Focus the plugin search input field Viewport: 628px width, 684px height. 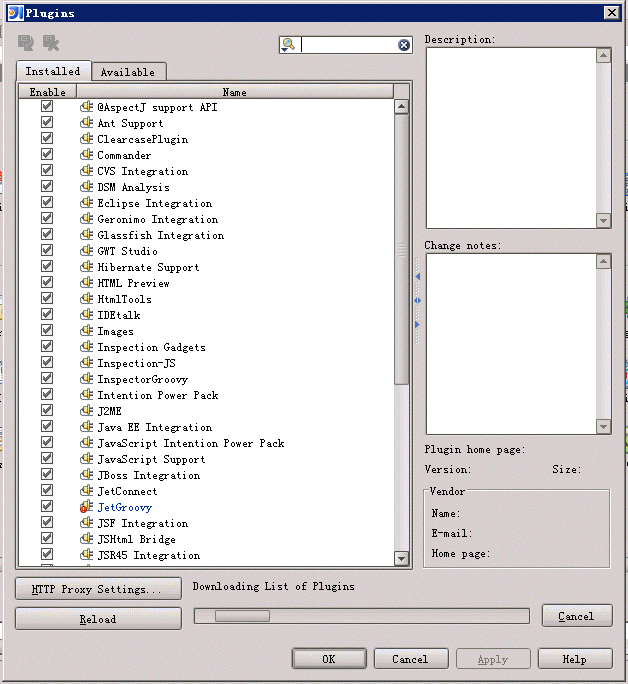click(349, 44)
